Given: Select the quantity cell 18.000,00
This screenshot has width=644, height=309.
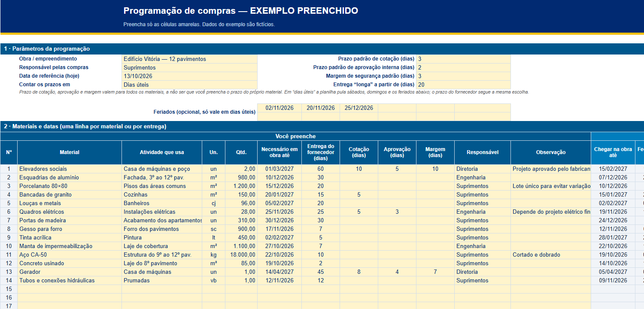Looking at the screenshot, I should [241, 254].
